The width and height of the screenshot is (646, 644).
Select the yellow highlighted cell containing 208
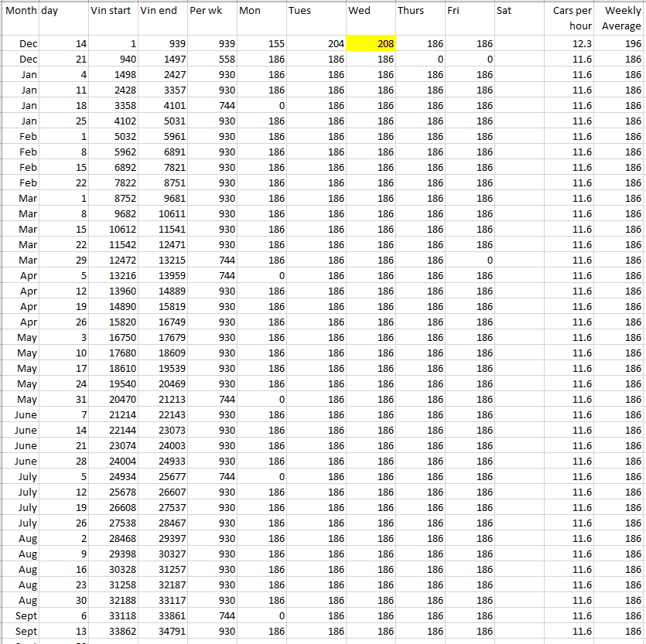click(x=371, y=43)
